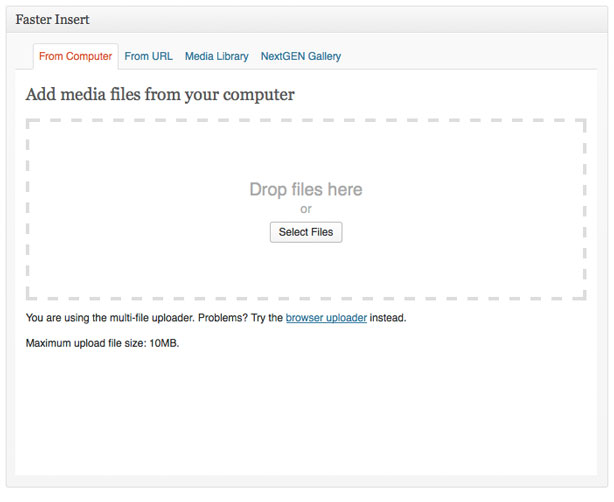Click 'Maximum upload file size: 10MB.' text
The width and height of the screenshot is (614, 502).
tap(103, 343)
